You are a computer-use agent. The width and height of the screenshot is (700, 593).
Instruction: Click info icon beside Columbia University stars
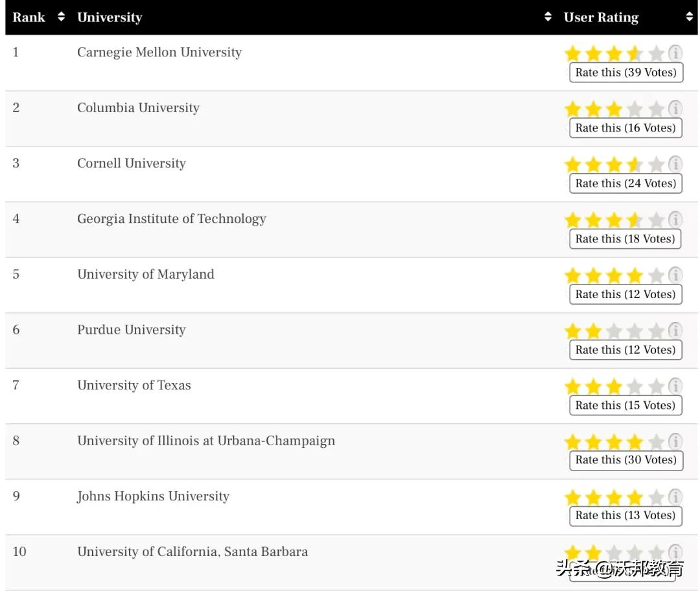[675, 108]
